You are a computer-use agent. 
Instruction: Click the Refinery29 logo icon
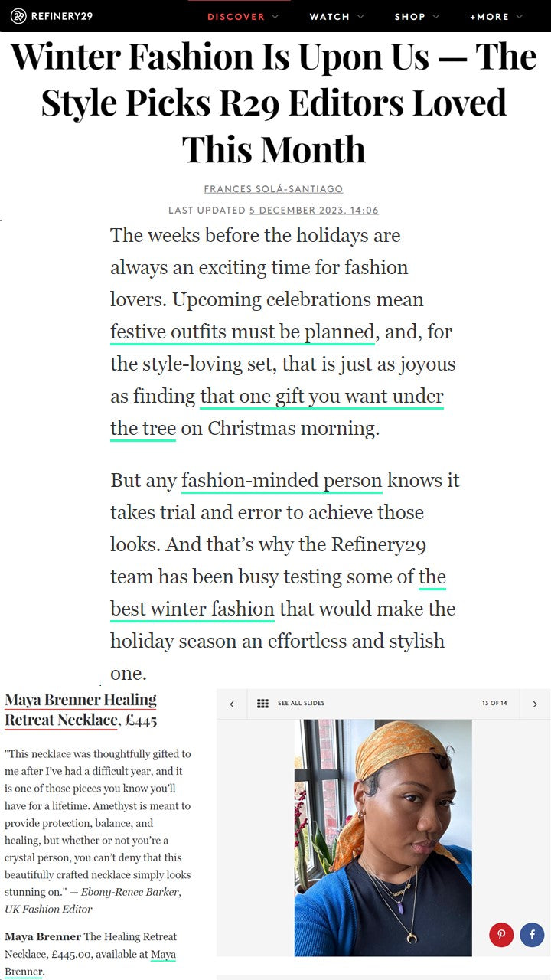pos(18,16)
